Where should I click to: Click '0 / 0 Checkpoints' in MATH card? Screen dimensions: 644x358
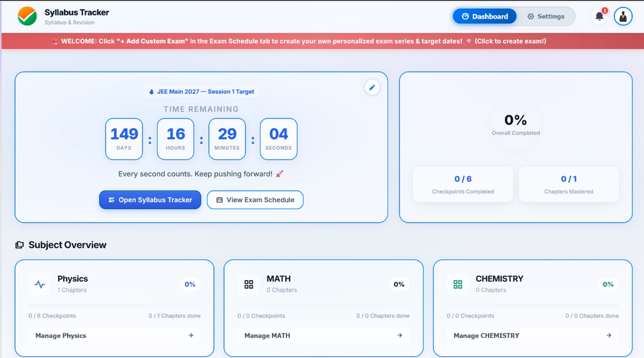(x=261, y=316)
